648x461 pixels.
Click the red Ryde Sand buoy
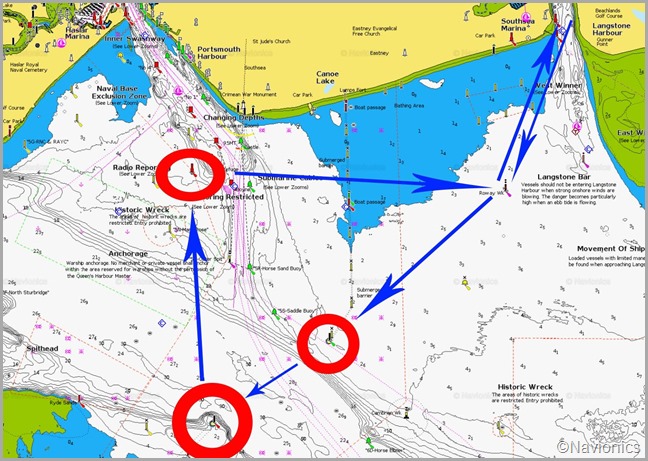pyautogui.click(x=81, y=401)
